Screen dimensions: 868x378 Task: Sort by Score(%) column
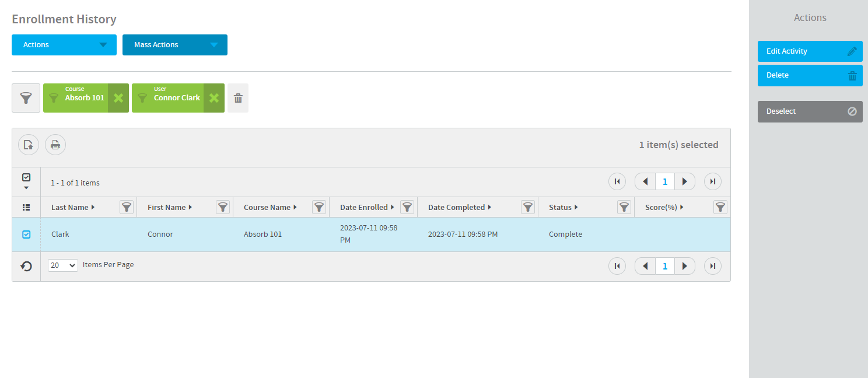click(x=664, y=207)
